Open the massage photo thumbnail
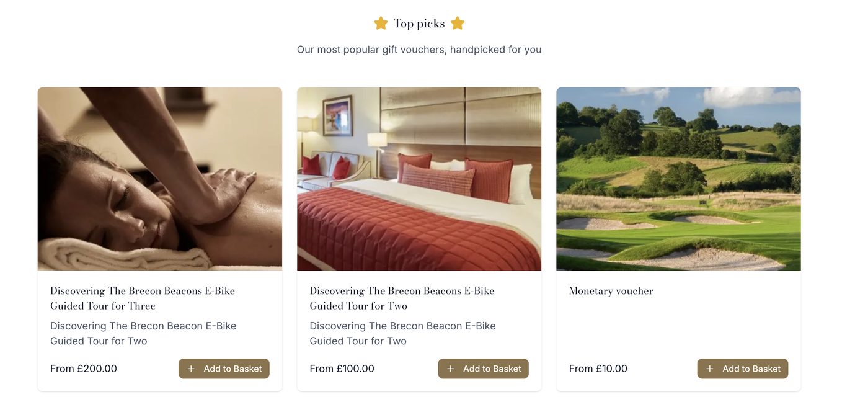Screen dimensions: 868x407 coord(160,179)
